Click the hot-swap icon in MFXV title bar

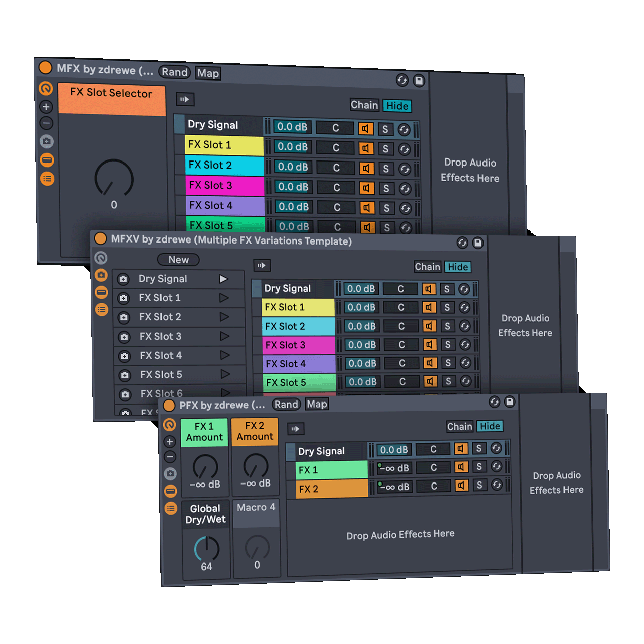tap(462, 243)
